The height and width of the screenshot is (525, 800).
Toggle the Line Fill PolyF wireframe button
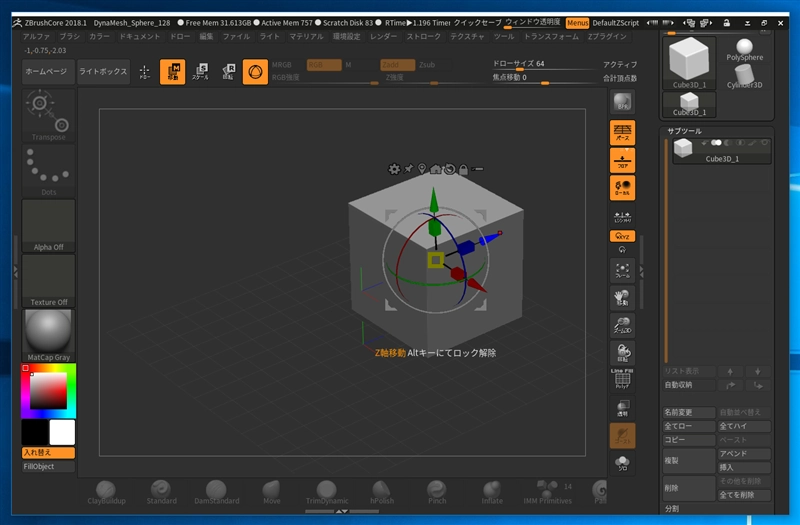(622, 379)
